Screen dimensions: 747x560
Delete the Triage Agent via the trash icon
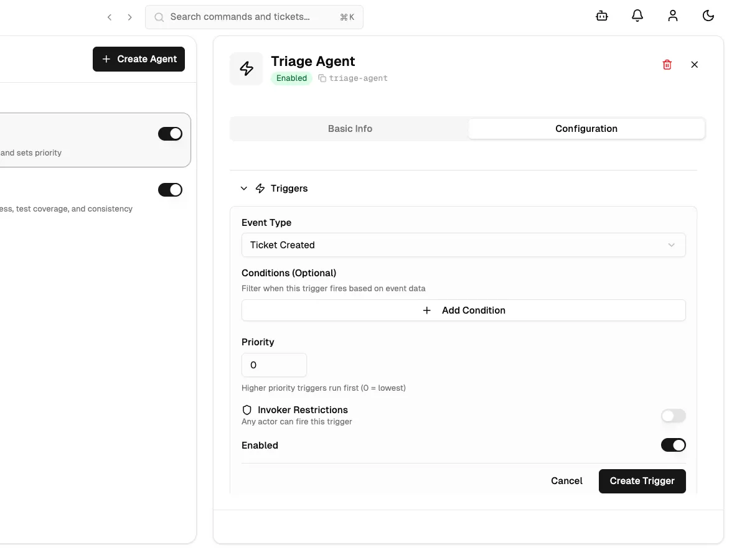(667, 65)
